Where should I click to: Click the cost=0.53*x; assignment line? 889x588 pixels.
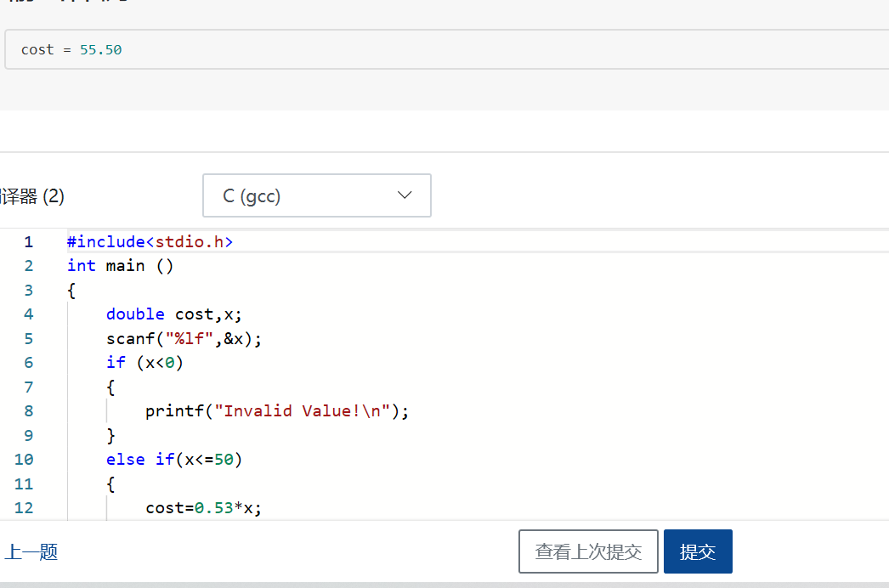tap(203, 508)
